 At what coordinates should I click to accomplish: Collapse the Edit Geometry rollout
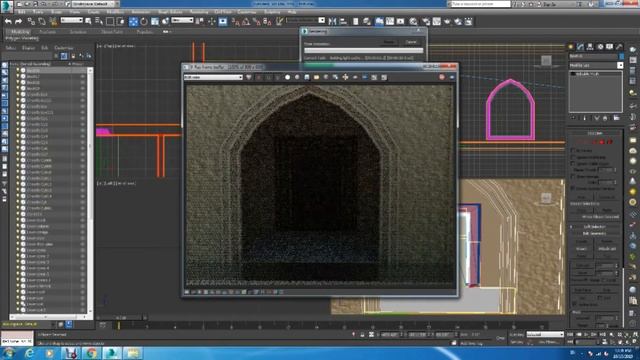pyautogui.click(x=595, y=233)
